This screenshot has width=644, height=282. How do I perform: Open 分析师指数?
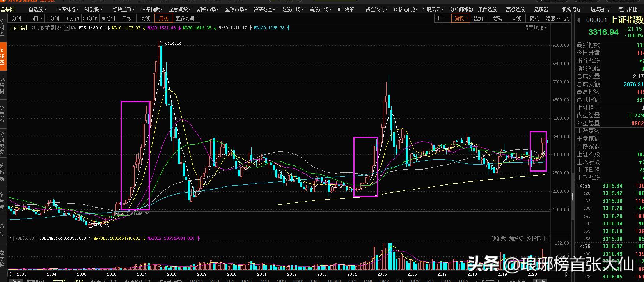[461, 9]
